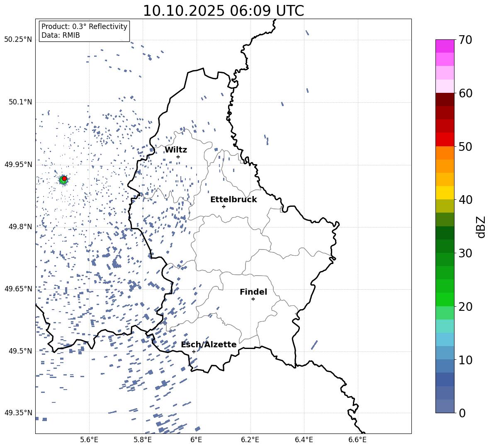This screenshot has height=448, width=491.
Task: Click the Data: RMIB label
Action: tap(61, 35)
